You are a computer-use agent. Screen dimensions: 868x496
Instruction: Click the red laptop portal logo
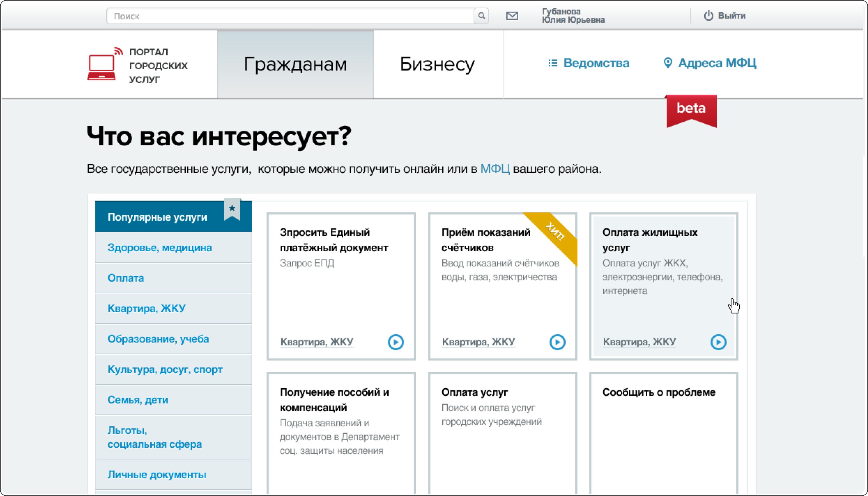click(102, 67)
